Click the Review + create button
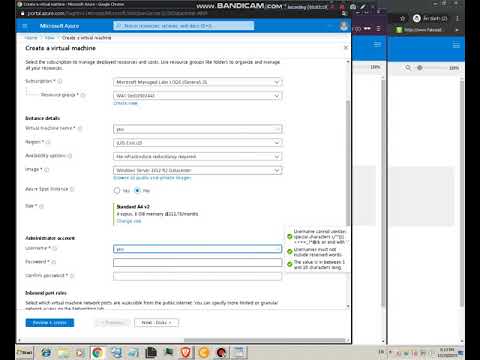 coord(50,323)
